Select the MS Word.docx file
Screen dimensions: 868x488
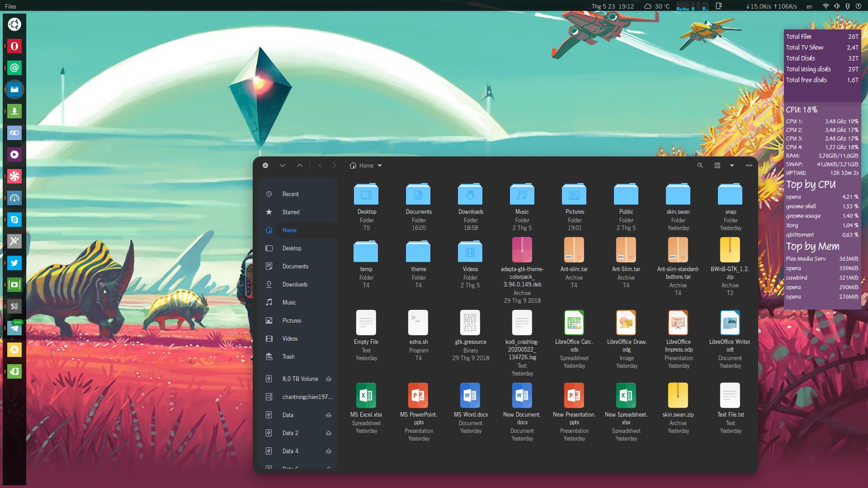pyautogui.click(x=470, y=395)
